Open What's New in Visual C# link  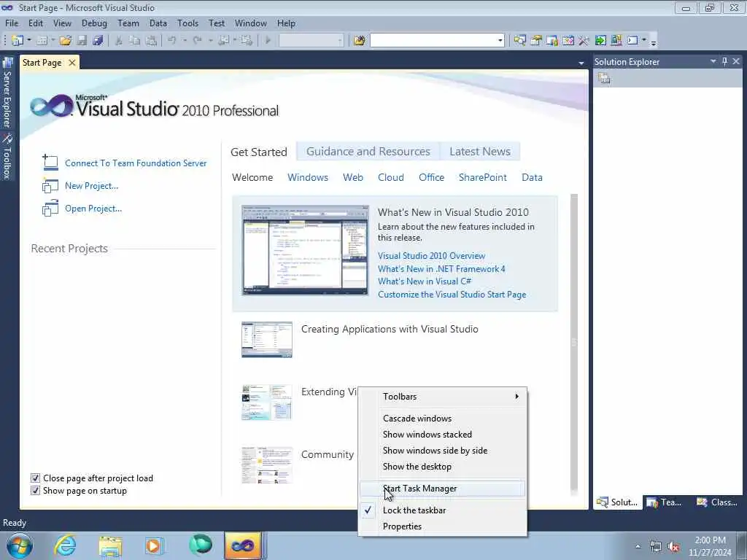pos(425,281)
